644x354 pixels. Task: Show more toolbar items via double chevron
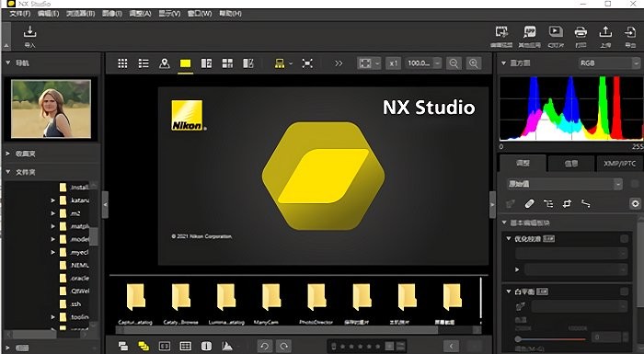(x=339, y=63)
